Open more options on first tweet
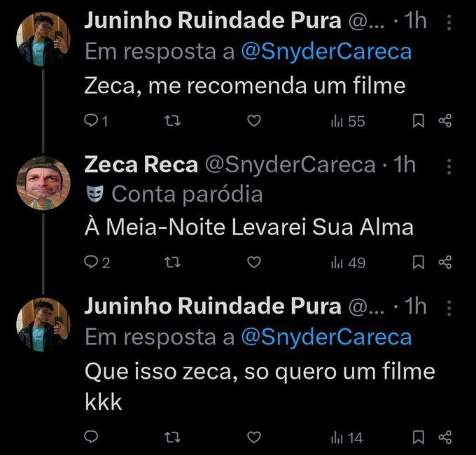This screenshot has width=476, height=455. click(449, 22)
